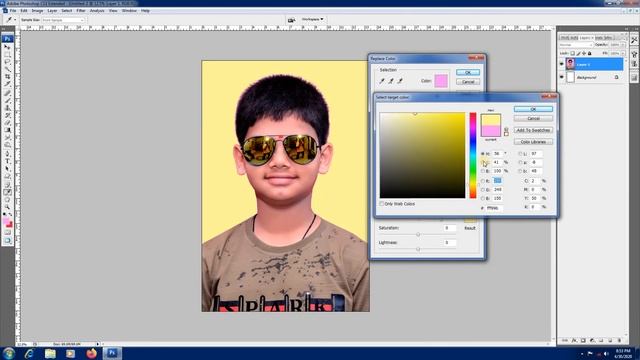Hide Layer 1 with eye icon
640x360 pixels.
point(562,64)
